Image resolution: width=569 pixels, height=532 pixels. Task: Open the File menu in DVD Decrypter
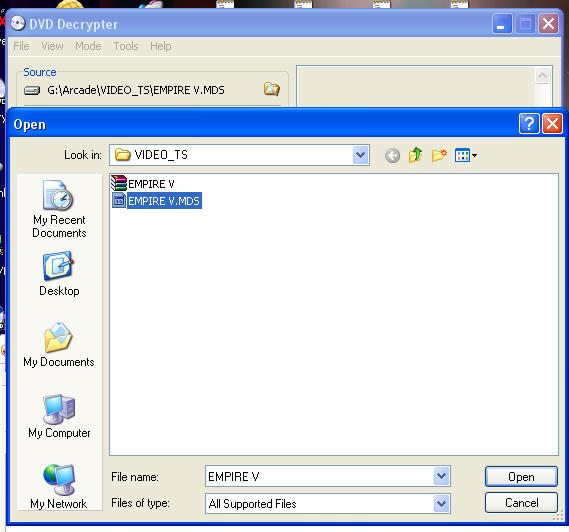click(x=21, y=46)
